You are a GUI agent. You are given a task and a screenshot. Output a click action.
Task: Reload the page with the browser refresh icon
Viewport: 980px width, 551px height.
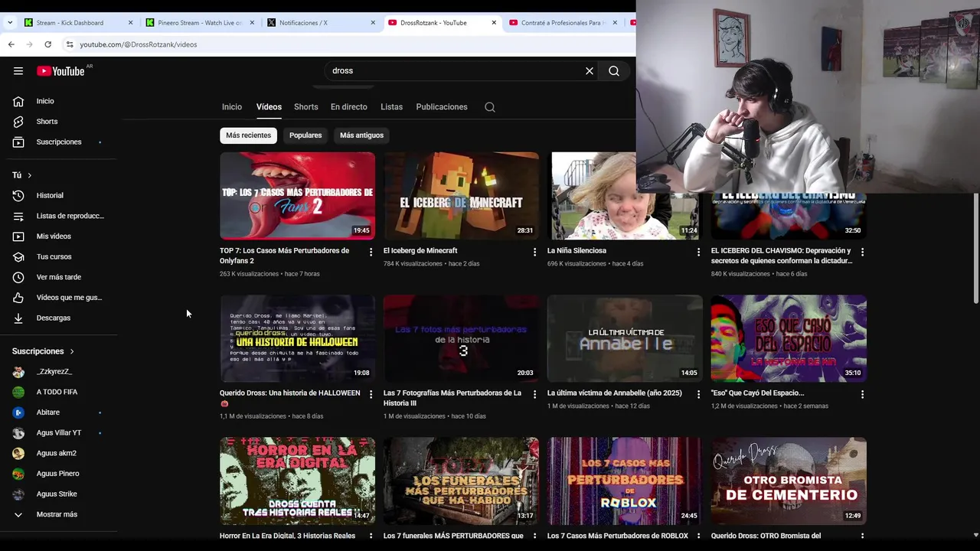pyautogui.click(x=47, y=44)
